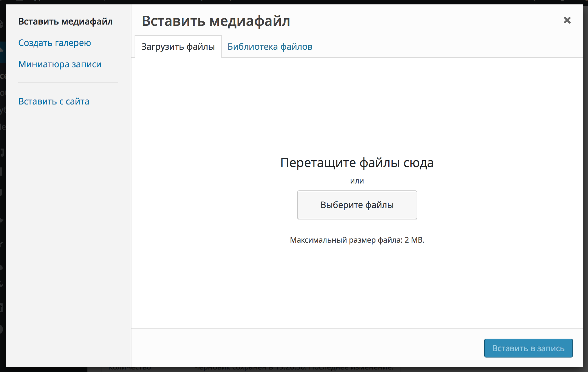Click the Вставить в запись button
The height and width of the screenshot is (372, 588).
[528, 348]
